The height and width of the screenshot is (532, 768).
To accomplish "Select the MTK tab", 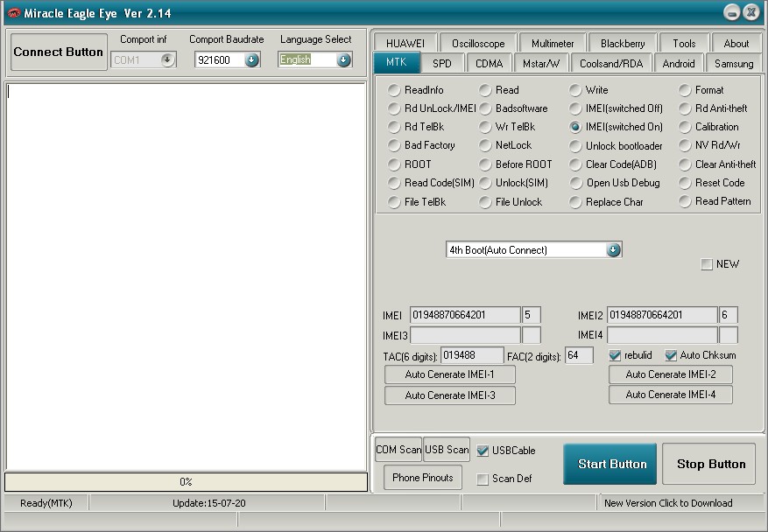I will click(x=396, y=63).
